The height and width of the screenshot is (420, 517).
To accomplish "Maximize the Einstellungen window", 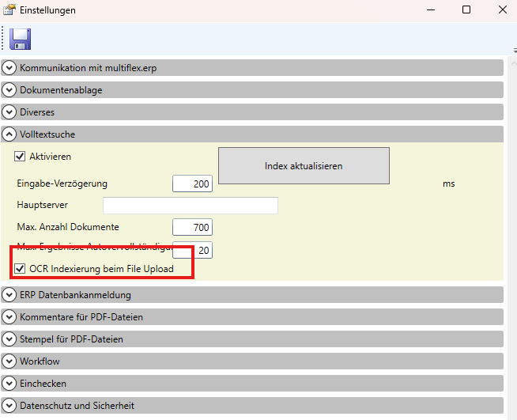I will click(x=466, y=10).
